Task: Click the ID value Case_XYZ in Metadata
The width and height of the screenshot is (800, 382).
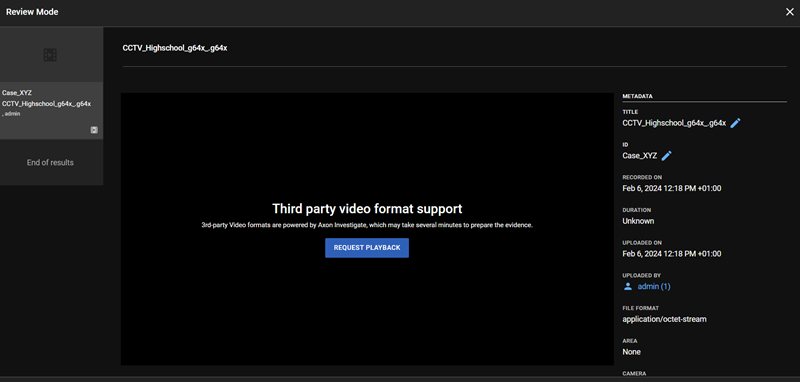Action: point(640,156)
